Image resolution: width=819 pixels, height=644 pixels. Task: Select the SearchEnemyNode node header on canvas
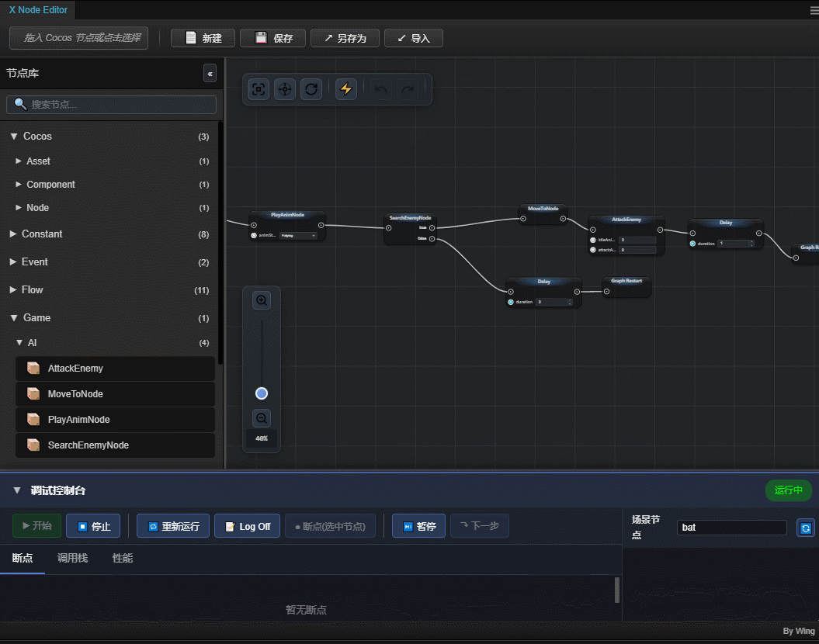[410, 218]
